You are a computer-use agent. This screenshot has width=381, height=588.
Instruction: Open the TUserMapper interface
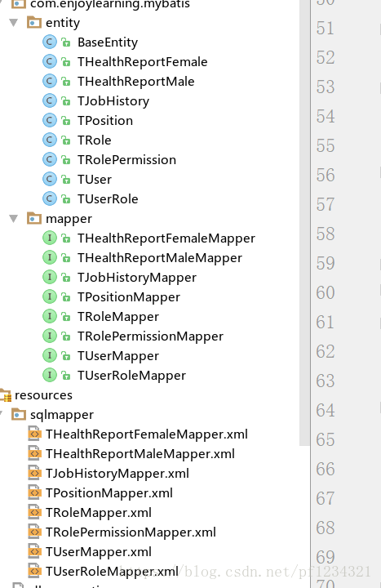[118, 356]
